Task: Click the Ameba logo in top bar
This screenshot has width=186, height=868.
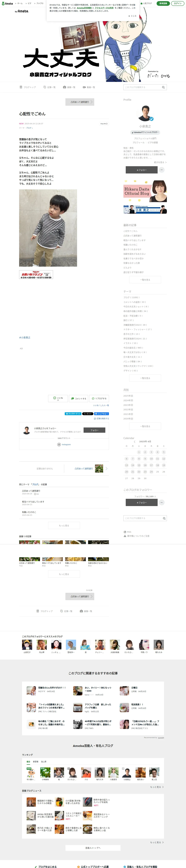Action: (x=7, y=3)
